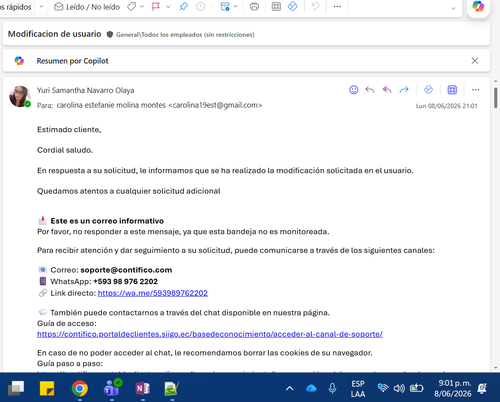The height and width of the screenshot is (402, 500).
Task: Flag this message with the red flag
Action: [x=156, y=7]
